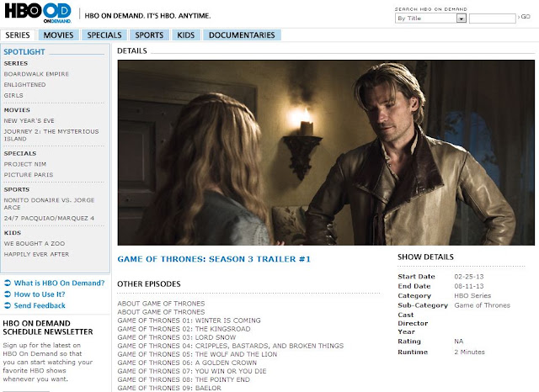Open Game of Thrones 01: Winter Is Coming
This screenshot has width=539, height=392.
(x=189, y=320)
